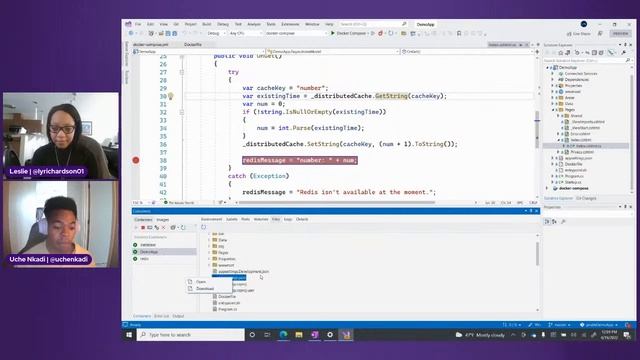Click the Windows Start button
640x360 pixels.
click(x=129, y=335)
